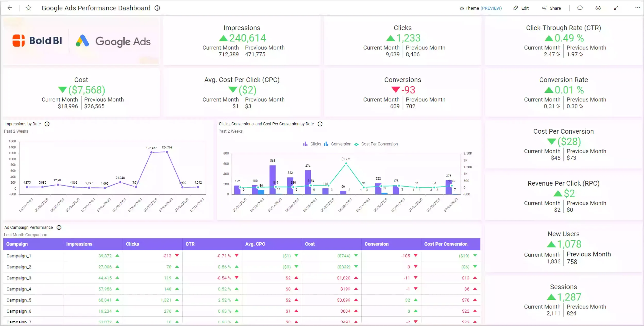This screenshot has height=326, width=644.
Task: Switch to view mode via the glasses icon
Action: 598,8
